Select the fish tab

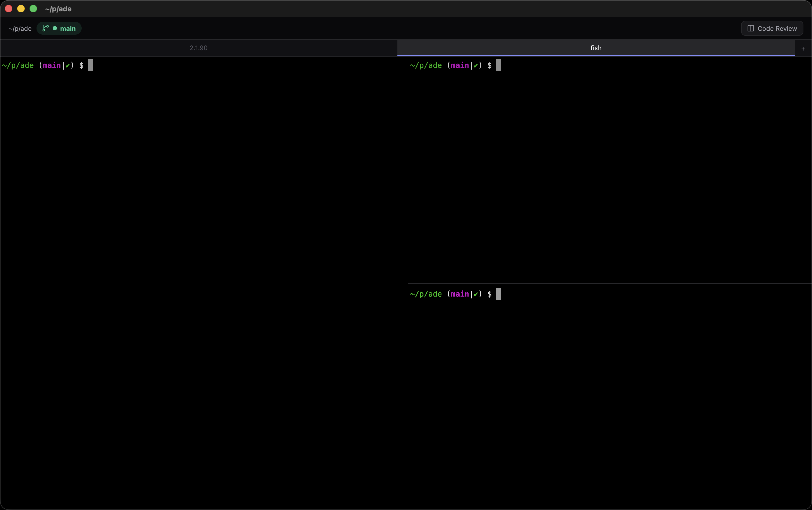(x=596, y=48)
